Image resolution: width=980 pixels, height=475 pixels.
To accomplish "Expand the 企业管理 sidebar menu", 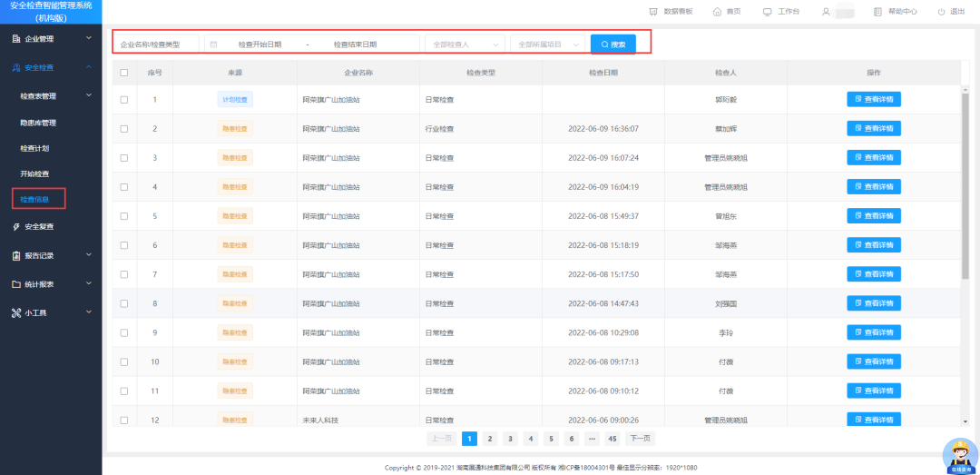I will (x=51, y=39).
